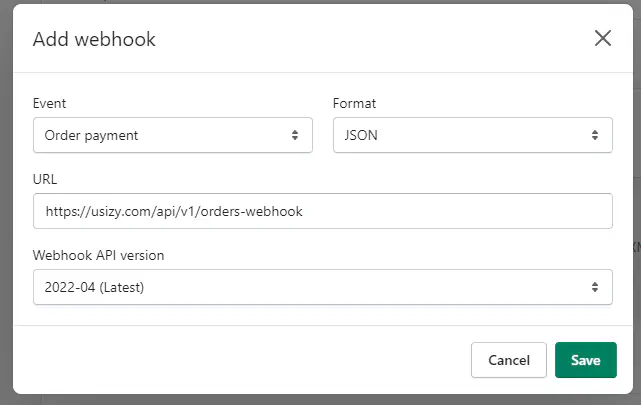Image resolution: width=641 pixels, height=405 pixels.
Task: Expand the Format dropdown set to JSON
Action: click(x=460, y=135)
